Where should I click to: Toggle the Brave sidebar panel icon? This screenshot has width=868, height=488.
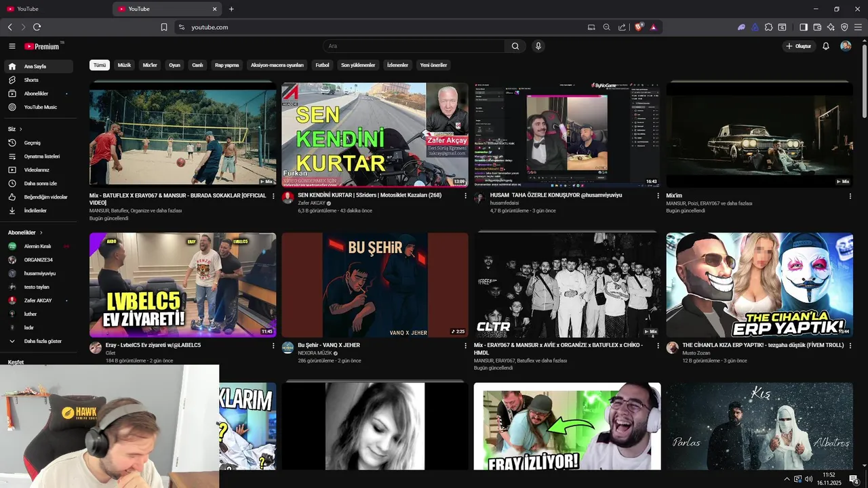click(x=803, y=27)
